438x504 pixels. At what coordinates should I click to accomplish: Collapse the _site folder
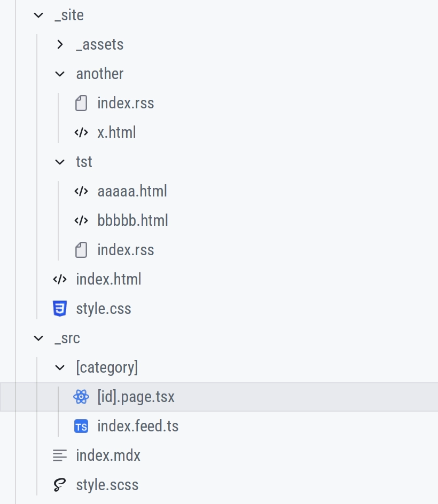click(x=38, y=15)
